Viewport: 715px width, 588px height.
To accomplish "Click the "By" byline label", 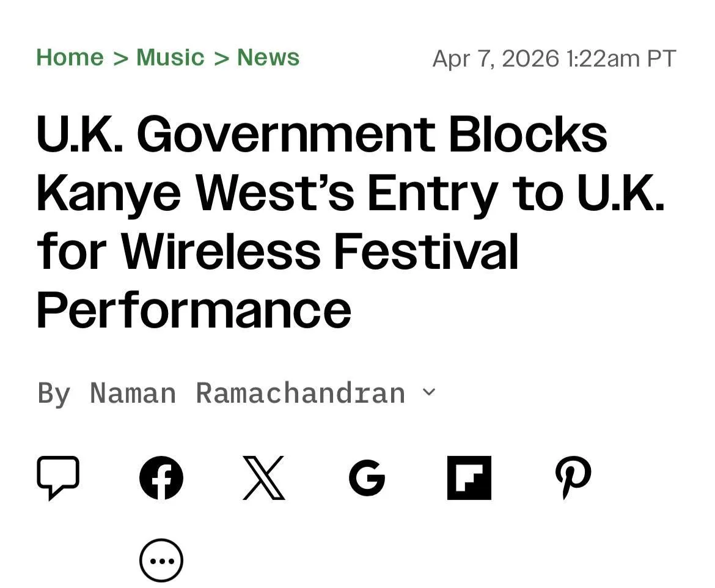I will coord(54,392).
